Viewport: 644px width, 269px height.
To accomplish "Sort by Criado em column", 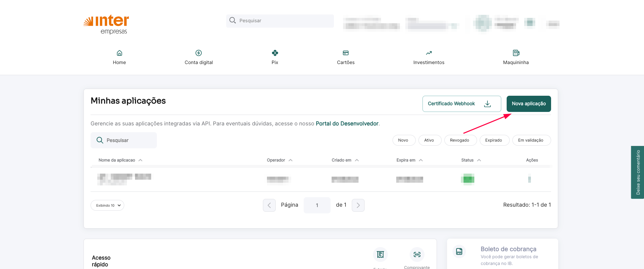I will (x=345, y=160).
